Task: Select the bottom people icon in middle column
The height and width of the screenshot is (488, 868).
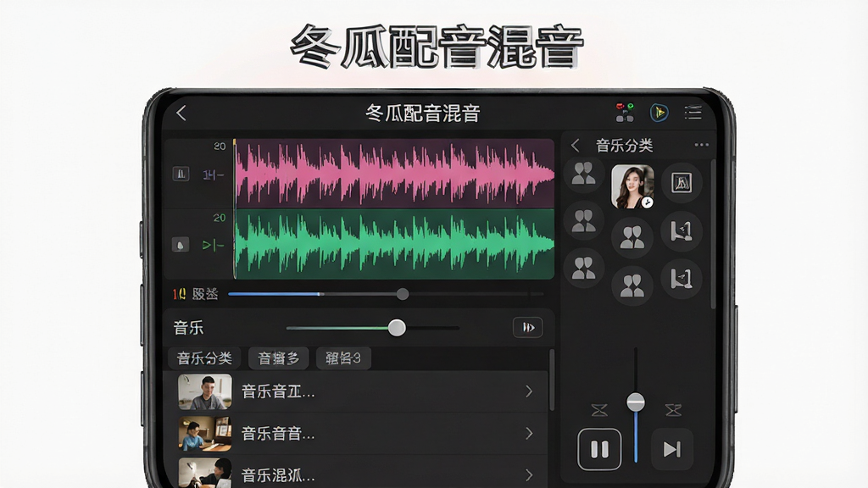Action: click(632, 286)
